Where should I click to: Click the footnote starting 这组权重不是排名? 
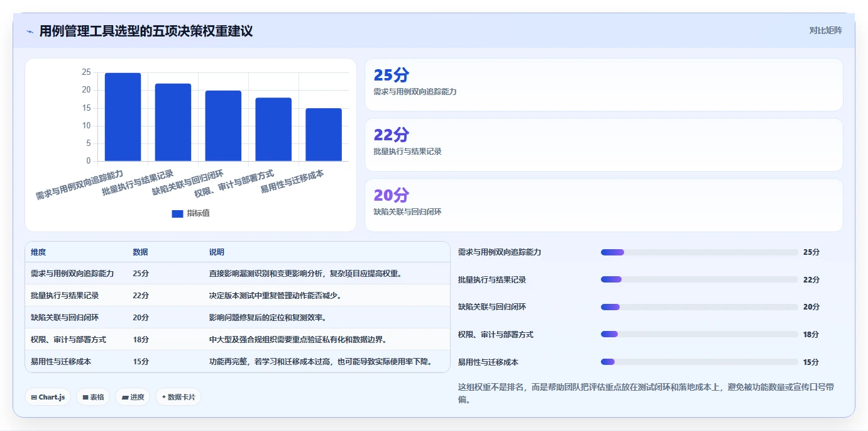pyautogui.click(x=646, y=393)
